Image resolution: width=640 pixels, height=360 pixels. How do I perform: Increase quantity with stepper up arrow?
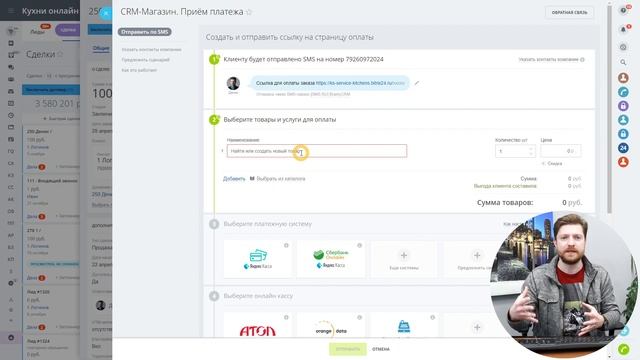(531, 149)
